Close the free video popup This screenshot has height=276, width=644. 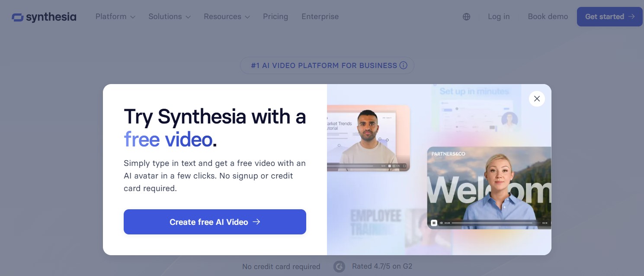tap(537, 99)
